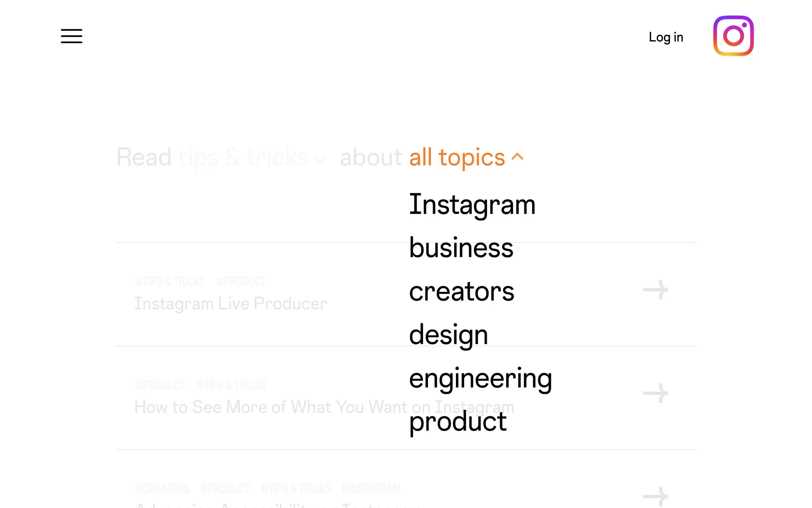
Task: Click #TIPS & TRICKS tag above Instagram Live Producer
Action: pos(170,282)
